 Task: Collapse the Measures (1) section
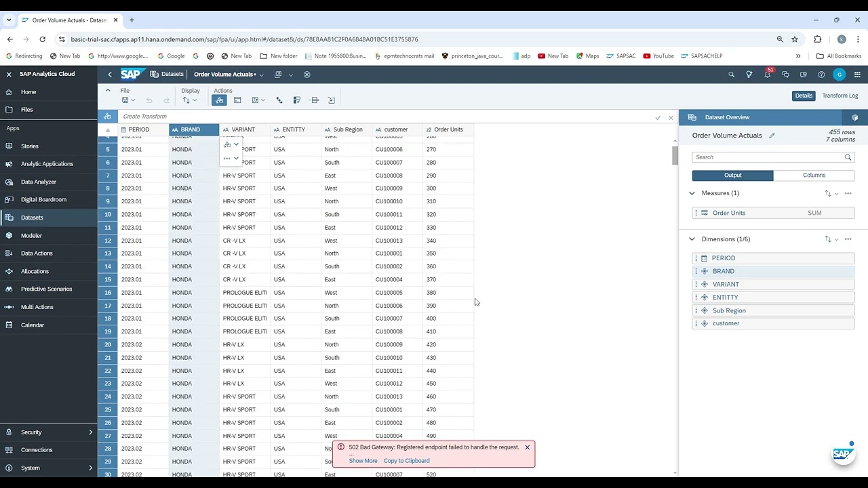point(692,193)
